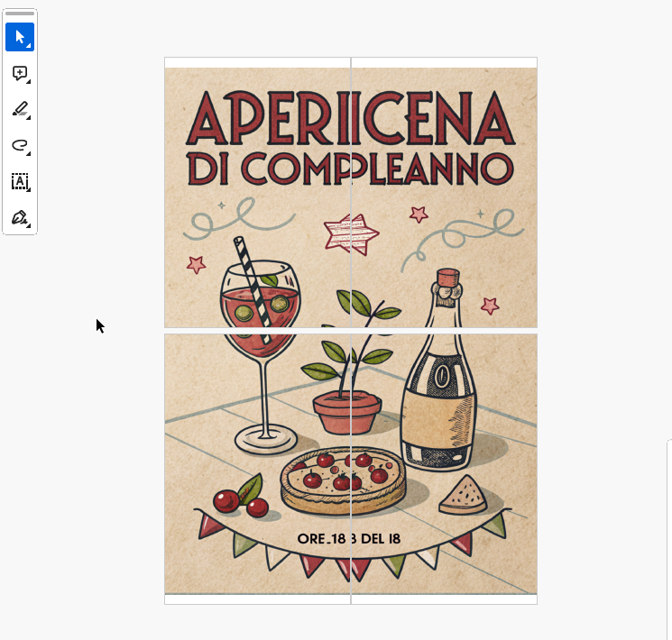Open the fountain pen signature tool

pos(20,218)
